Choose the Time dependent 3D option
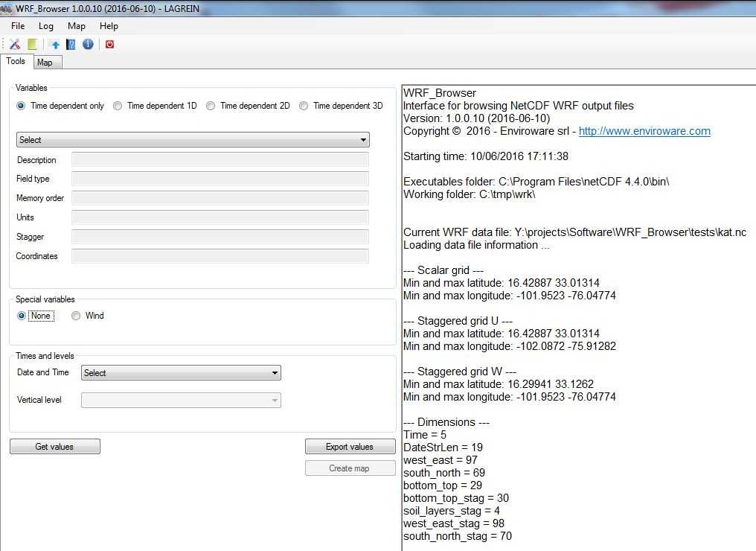 [x=304, y=106]
